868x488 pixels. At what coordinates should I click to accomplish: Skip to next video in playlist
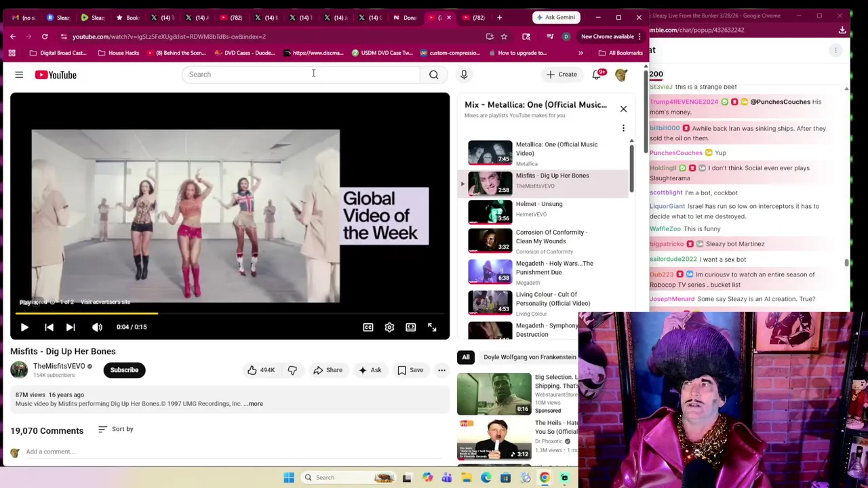[x=71, y=327]
